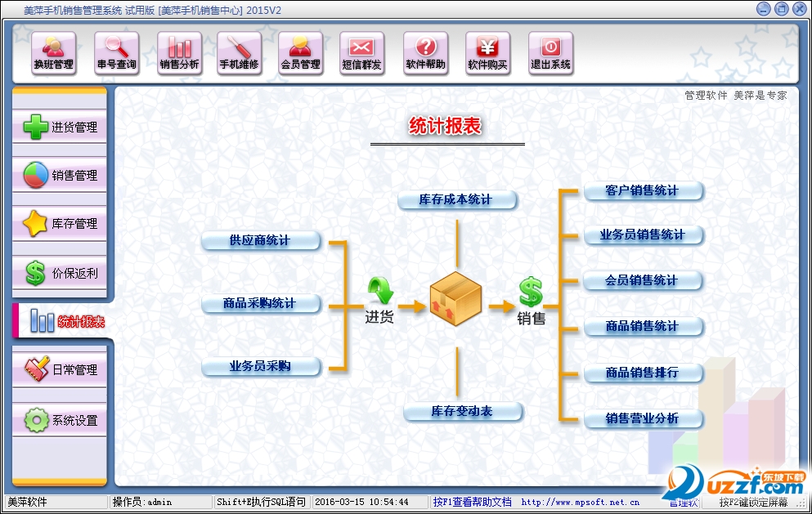812x514 pixels.
Task: Open 业务员采购 salesperson purchase report
Action: [261, 366]
